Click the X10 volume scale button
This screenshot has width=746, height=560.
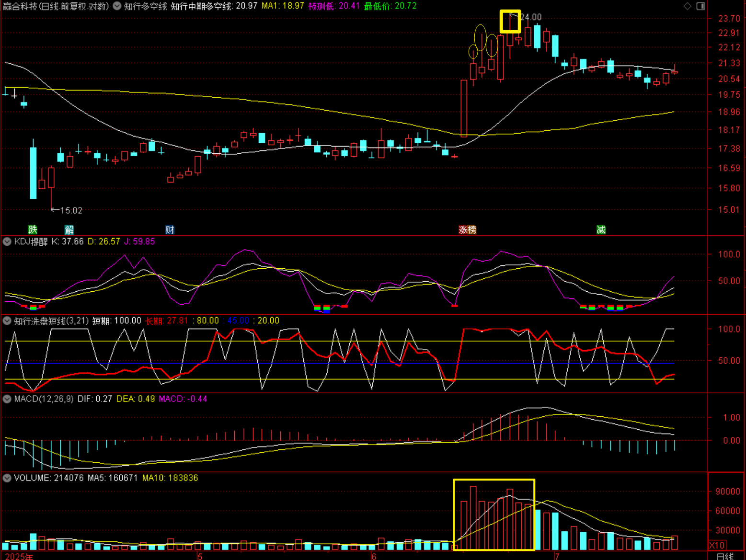pos(717,545)
